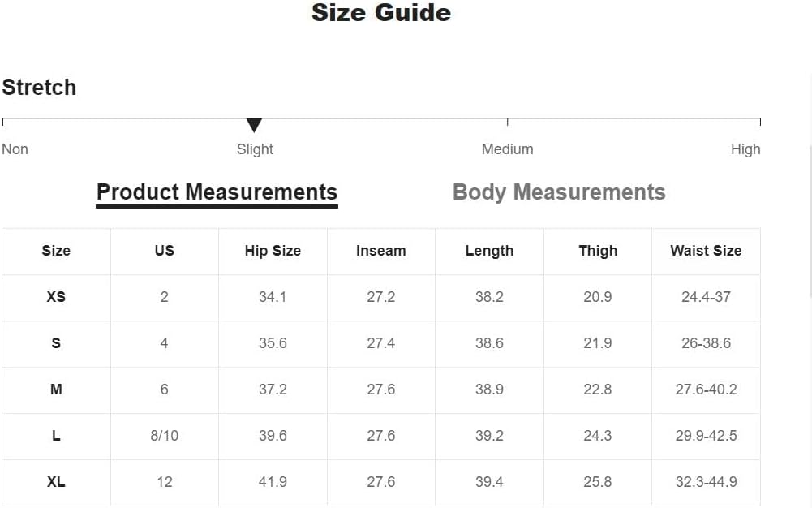Click the High label on Stretch scale
This screenshot has width=812, height=508.
coord(745,149)
